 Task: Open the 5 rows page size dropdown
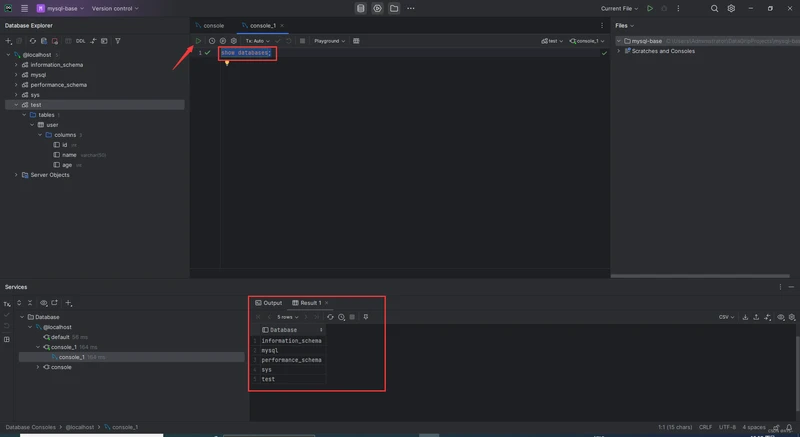point(288,317)
